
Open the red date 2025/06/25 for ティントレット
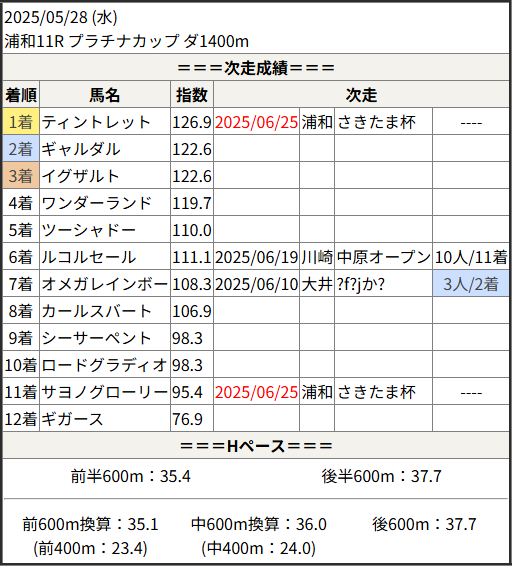pyautogui.click(x=256, y=122)
